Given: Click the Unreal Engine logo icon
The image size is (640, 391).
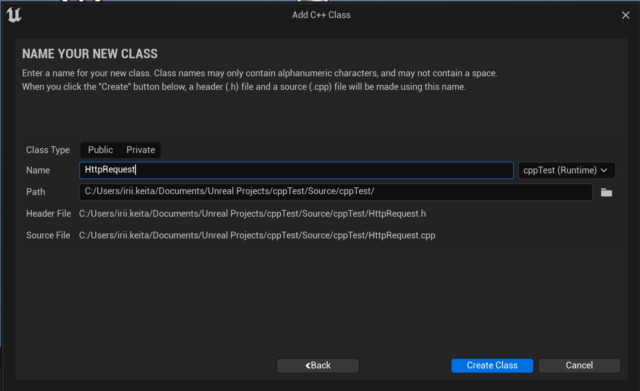Looking at the screenshot, I should 13,15.
